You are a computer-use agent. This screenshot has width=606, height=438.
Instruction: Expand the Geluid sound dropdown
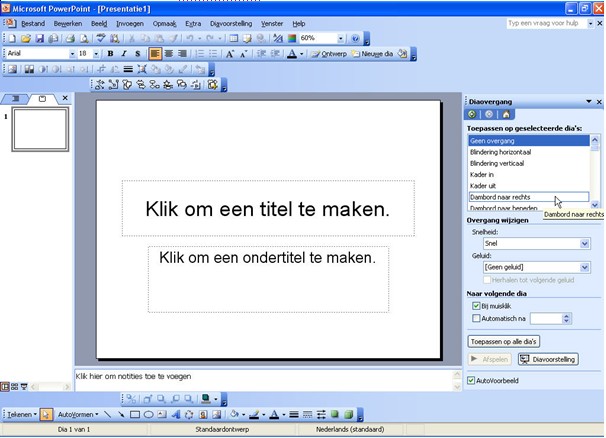584,267
